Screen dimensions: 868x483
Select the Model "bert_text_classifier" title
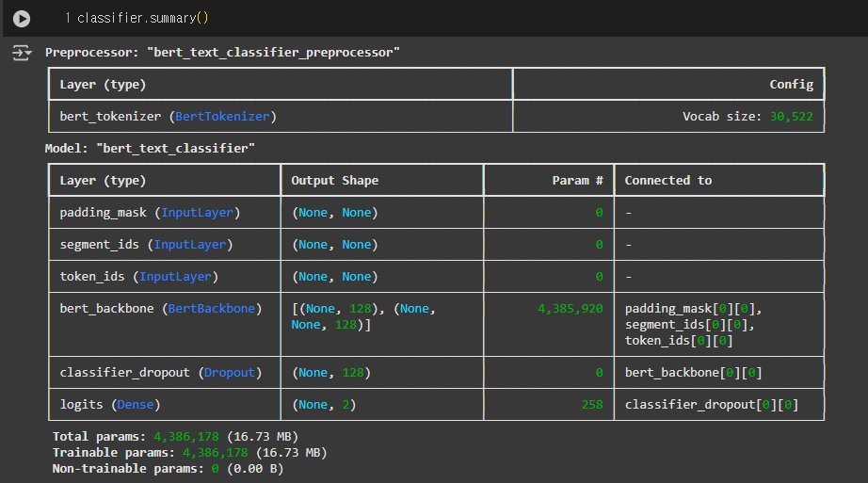tap(150, 149)
